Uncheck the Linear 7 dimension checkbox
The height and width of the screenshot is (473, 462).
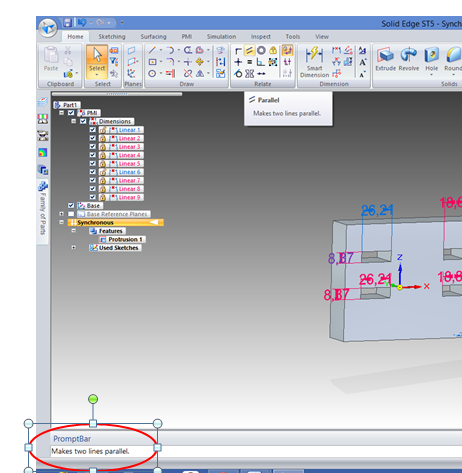click(x=93, y=180)
